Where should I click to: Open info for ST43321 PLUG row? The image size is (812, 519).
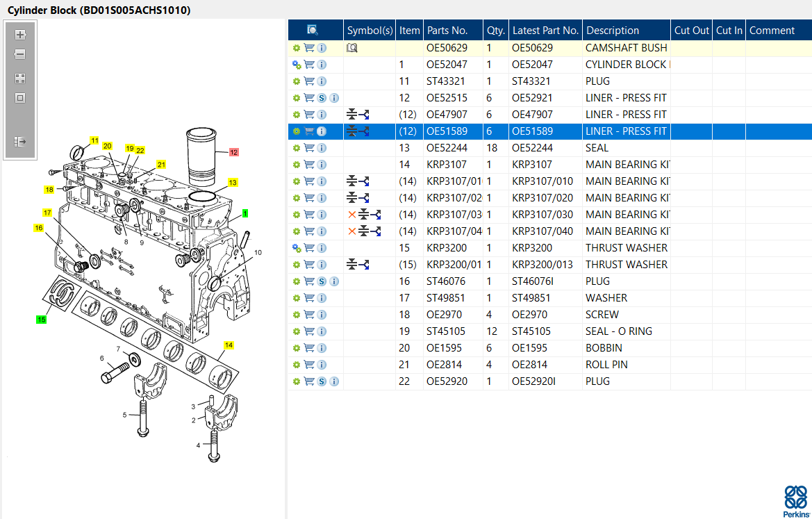[322, 81]
